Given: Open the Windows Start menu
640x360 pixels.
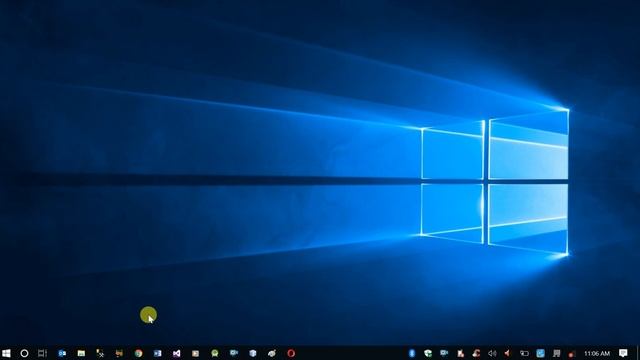Looking at the screenshot, I should pos(6,353).
